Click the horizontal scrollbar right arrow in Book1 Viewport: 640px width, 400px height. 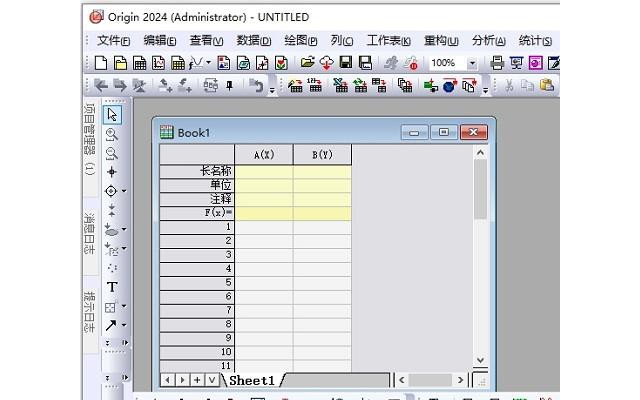tap(460, 380)
